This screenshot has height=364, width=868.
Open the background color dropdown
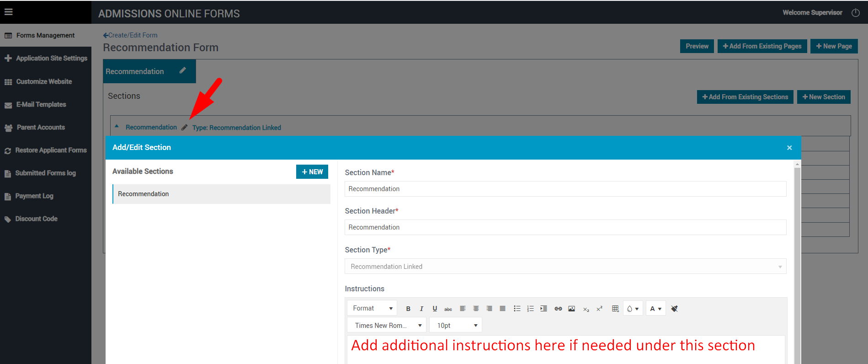[633, 309]
